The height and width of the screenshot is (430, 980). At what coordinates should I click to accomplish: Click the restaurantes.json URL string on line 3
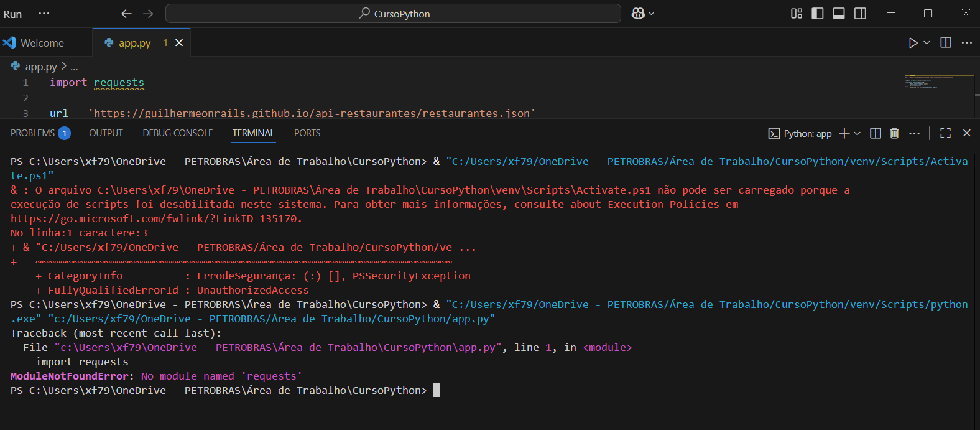(312, 113)
